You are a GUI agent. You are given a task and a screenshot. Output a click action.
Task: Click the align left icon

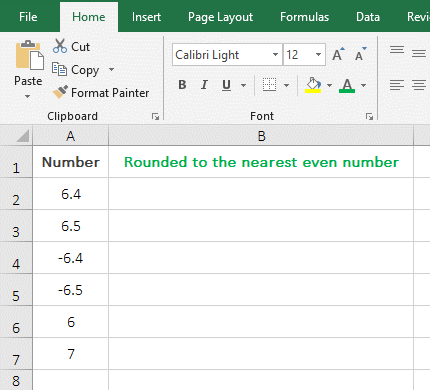[x=397, y=85]
